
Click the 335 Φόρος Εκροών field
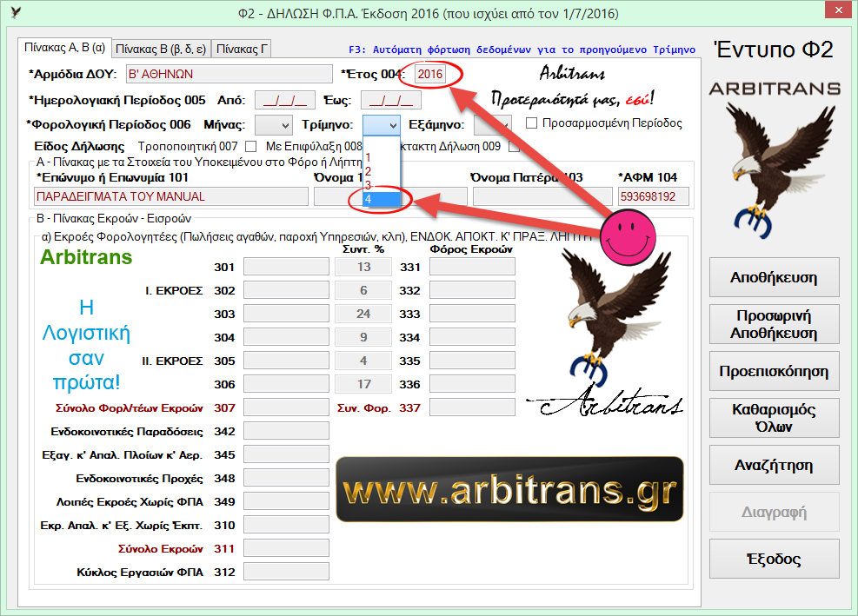tap(472, 361)
